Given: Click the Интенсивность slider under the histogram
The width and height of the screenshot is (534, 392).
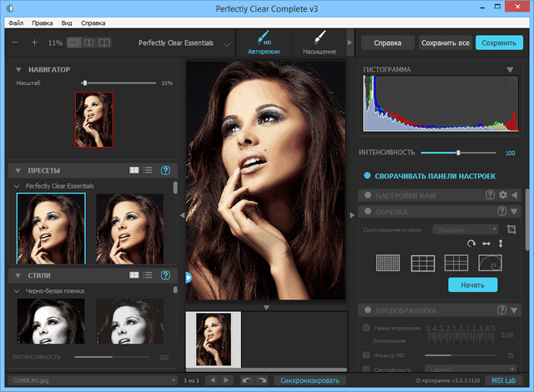Looking at the screenshot, I should pyautogui.click(x=457, y=153).
